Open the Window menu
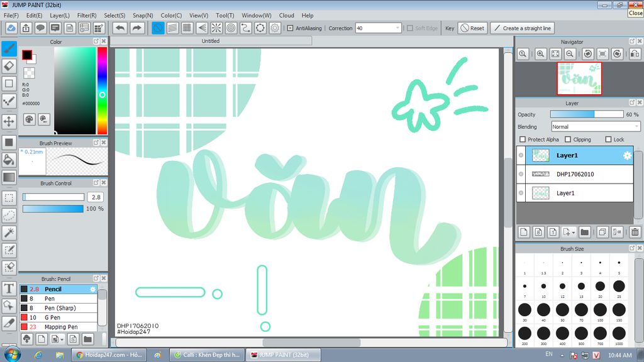644x362 pixels. pos(257,15)
